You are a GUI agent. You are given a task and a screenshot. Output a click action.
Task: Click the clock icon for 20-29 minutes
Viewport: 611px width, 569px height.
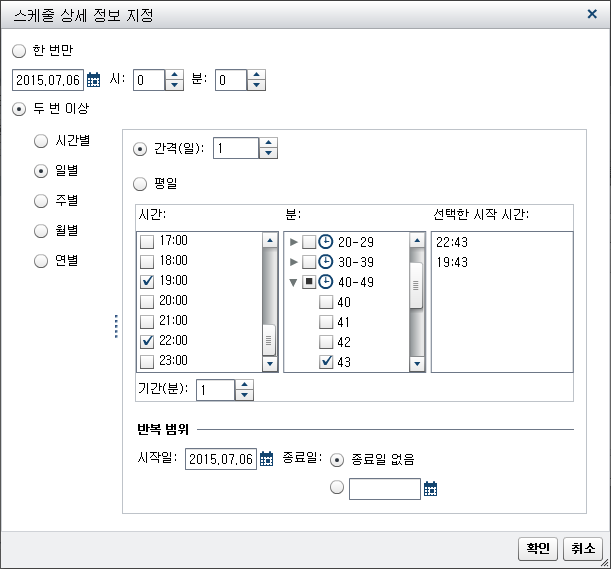click(x=326, y=242)
